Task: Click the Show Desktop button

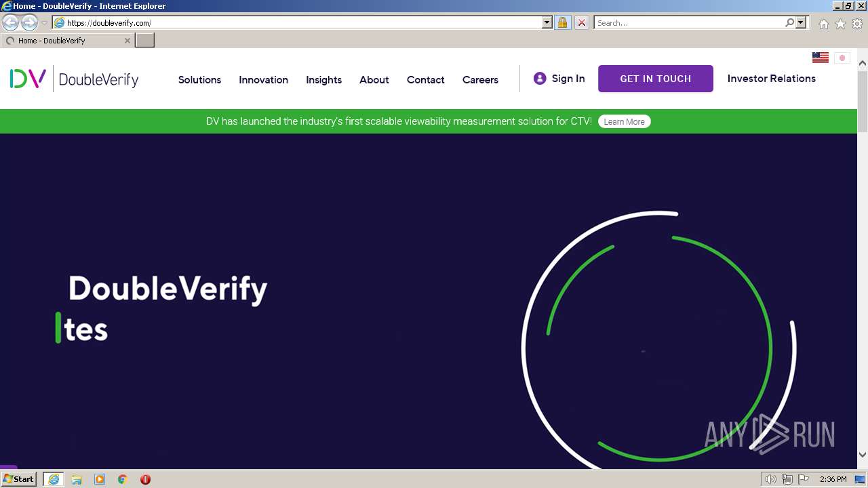Action: (x=861, y=479)
